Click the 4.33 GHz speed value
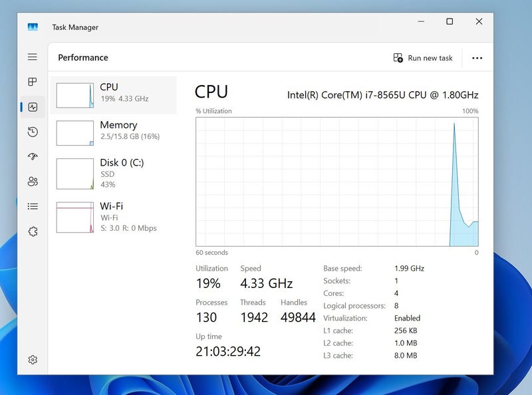 pos(267,283)
